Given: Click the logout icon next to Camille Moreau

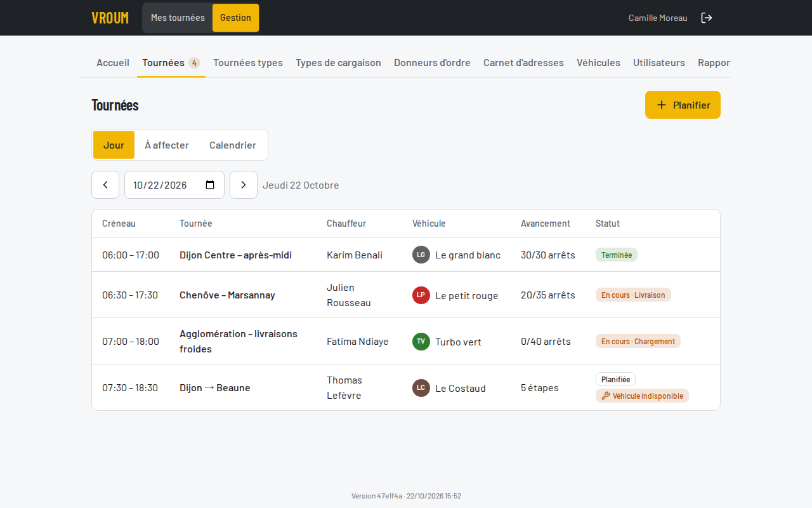Looking at the screenshot, I should (x=707, y=18).
